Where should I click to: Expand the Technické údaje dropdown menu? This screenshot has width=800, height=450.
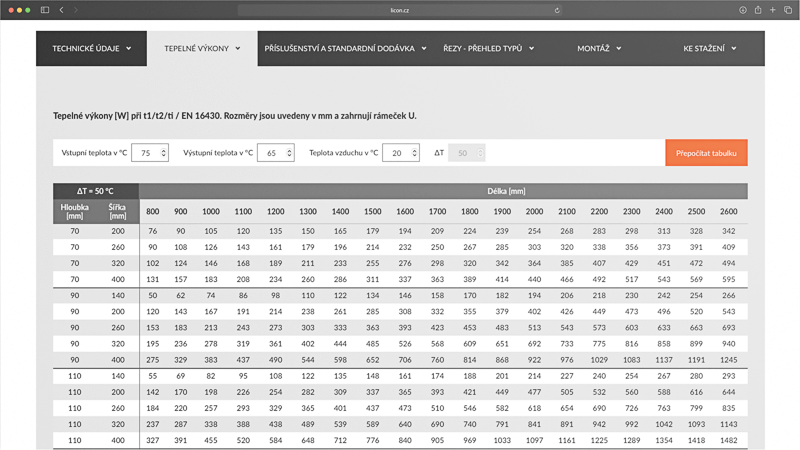tap(91, 48)
